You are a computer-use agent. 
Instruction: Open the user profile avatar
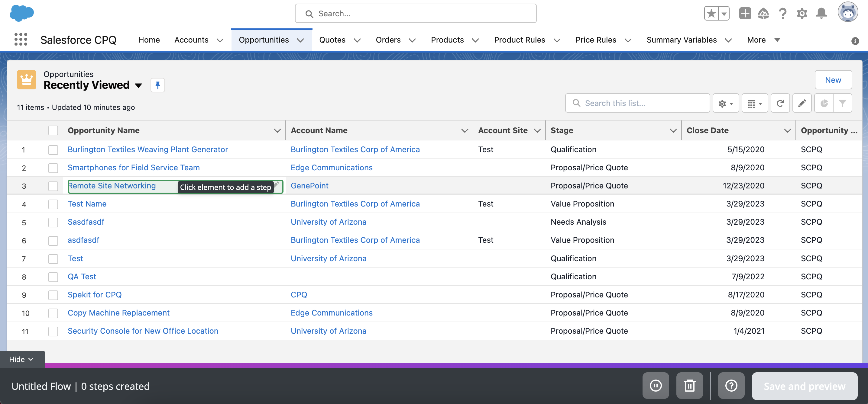848,12
